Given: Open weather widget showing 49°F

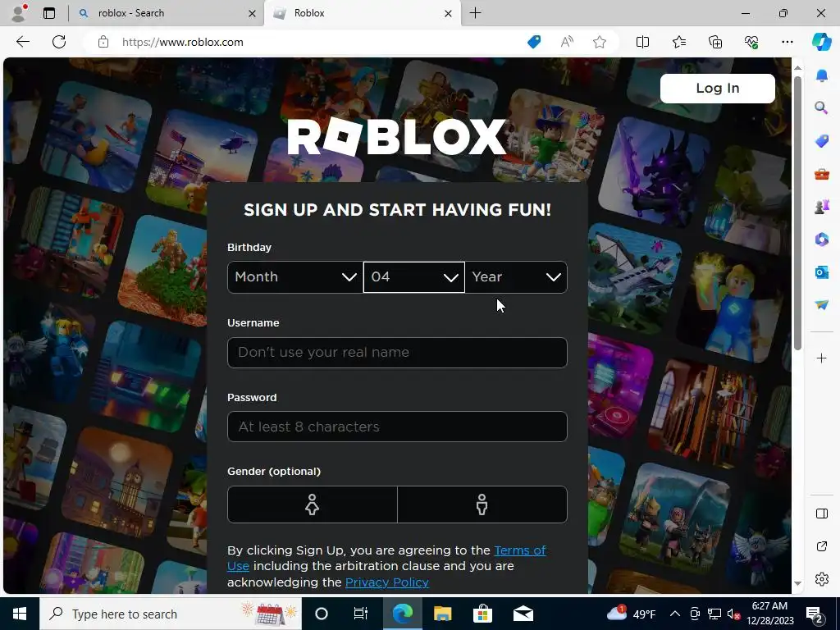Looking at the screenshot, I should pyautogui.click(x=631, y=614).
